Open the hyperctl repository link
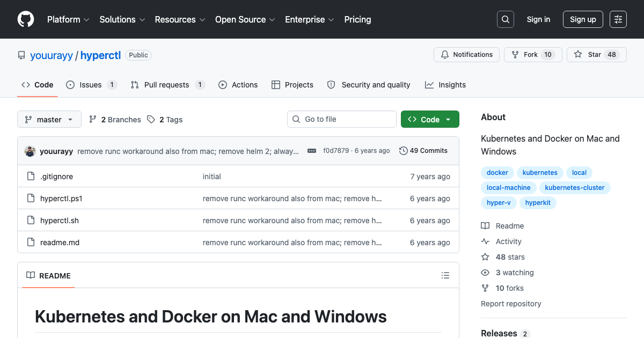644x338 pixels. coord(100,55)
